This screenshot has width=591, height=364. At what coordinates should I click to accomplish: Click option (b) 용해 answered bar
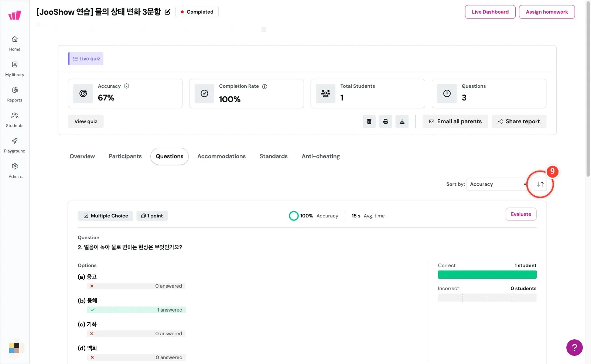[x=136, y=310]
